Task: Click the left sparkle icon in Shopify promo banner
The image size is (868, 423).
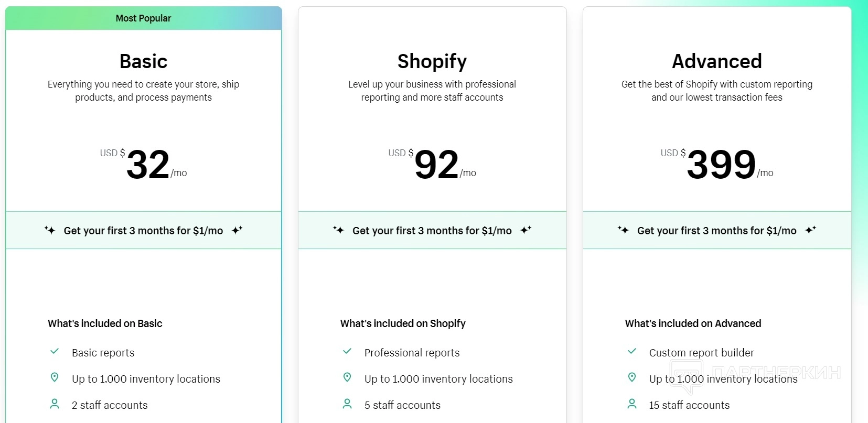Action: (x=338, y=230)
